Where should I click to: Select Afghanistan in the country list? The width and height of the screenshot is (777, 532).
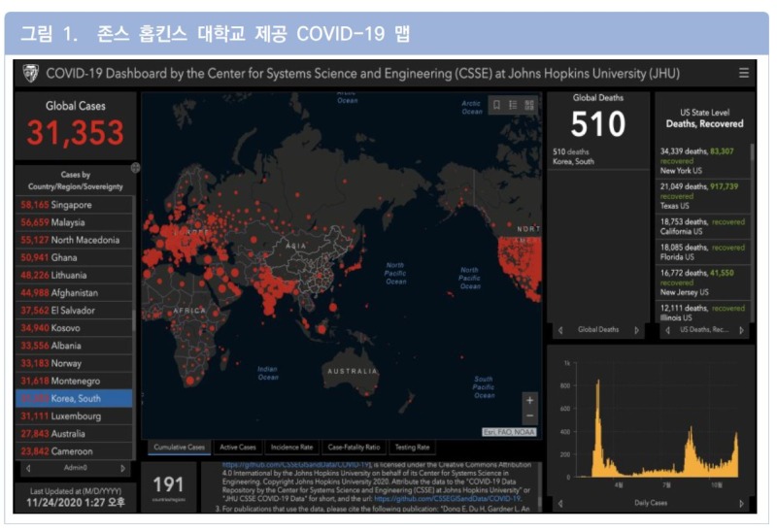click(75, 293)
